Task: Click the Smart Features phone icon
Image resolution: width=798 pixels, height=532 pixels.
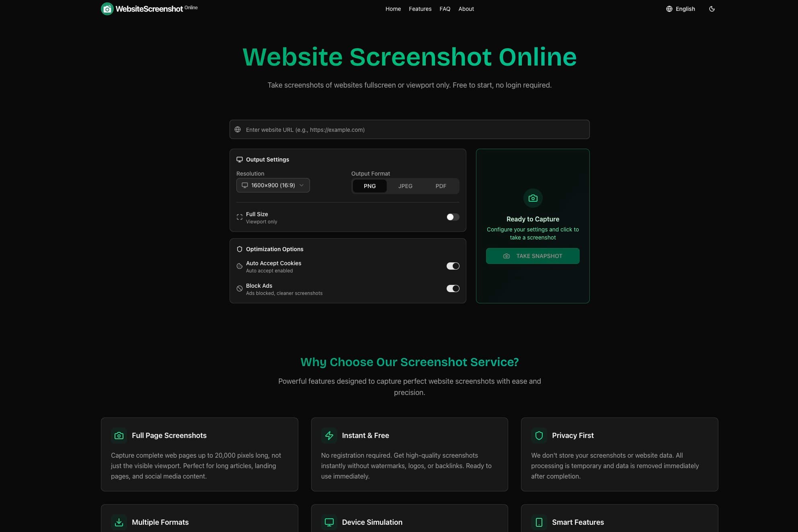Action: (x=539, y=522)
